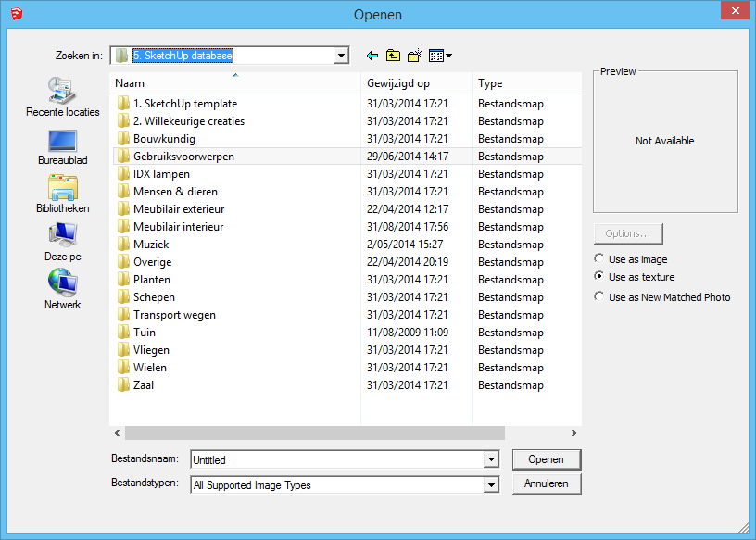
Task: Open Recente locaties in the places bar
Action: 63,97
